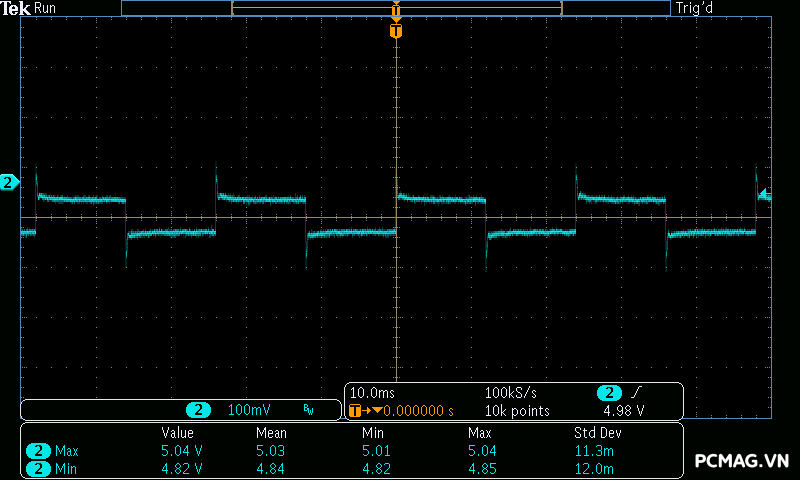
Task: Select the channel 2 badge beside 100mV
Action: (200, 410)
